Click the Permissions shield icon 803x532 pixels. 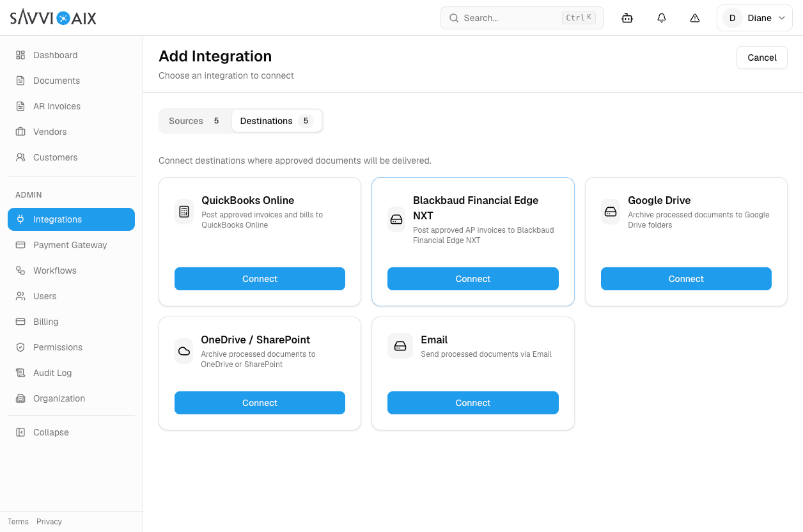point(20,347)
